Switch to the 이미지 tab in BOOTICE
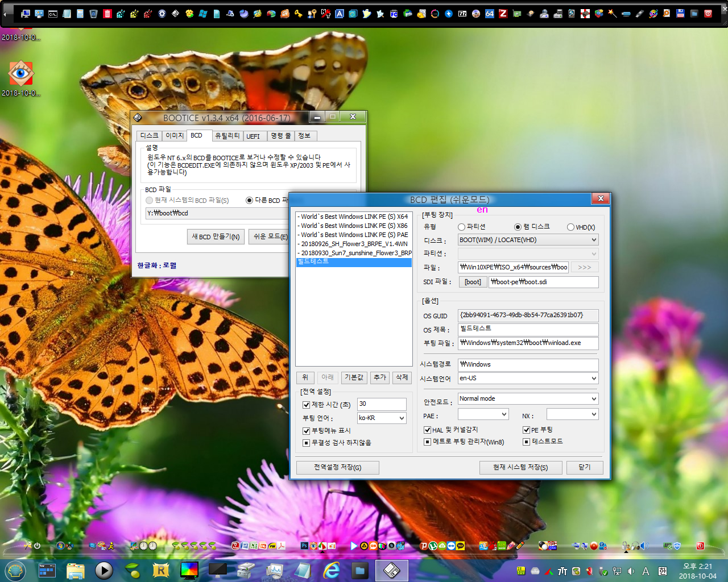The width and height of the screenshot is (728, 582). (175, 135)
